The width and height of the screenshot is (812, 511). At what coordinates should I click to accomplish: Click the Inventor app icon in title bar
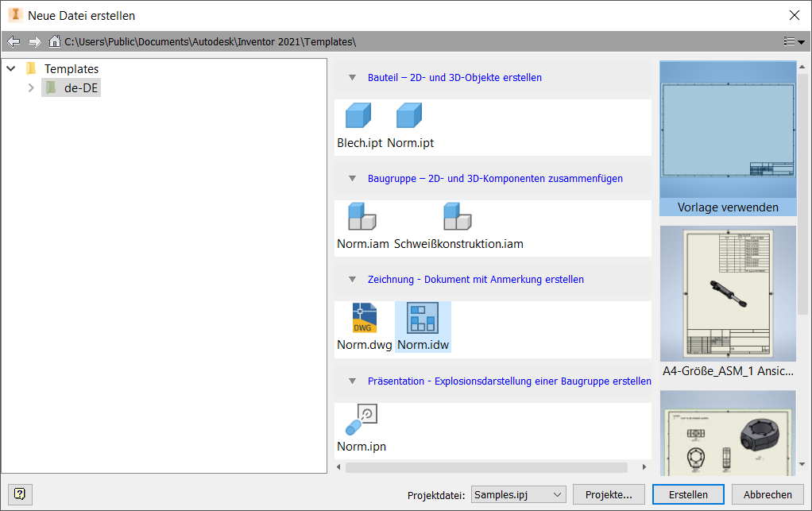16,15
